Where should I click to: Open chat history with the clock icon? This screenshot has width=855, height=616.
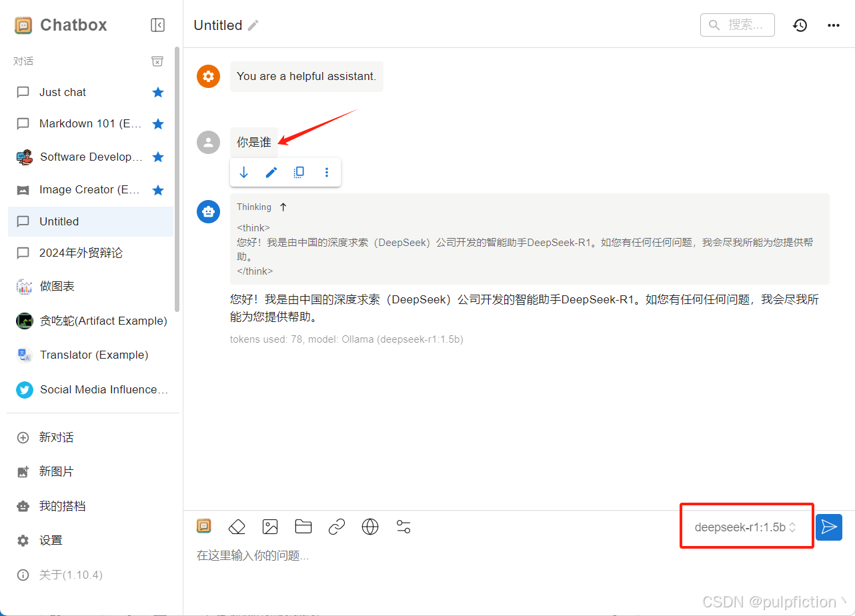[800, 25]
